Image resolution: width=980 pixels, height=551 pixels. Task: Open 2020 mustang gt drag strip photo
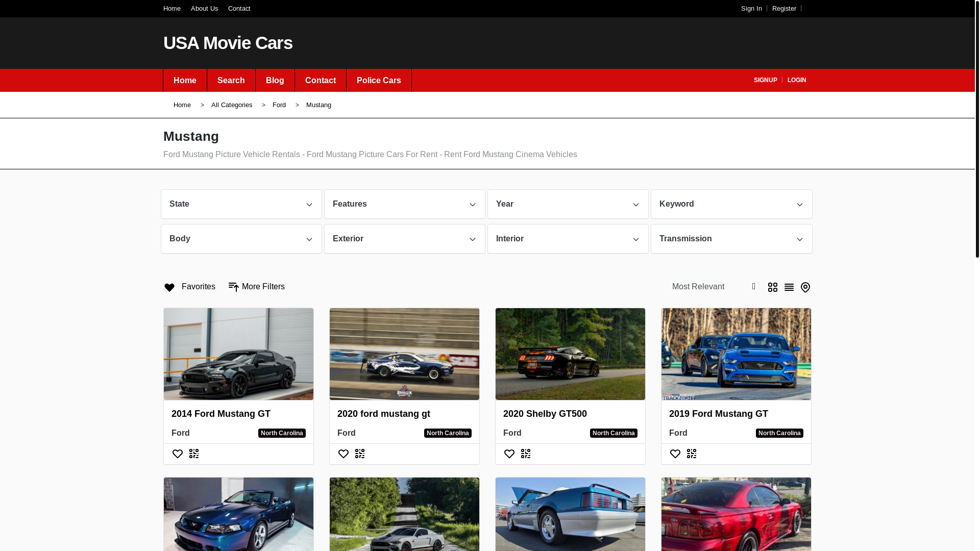pos(404,354)
